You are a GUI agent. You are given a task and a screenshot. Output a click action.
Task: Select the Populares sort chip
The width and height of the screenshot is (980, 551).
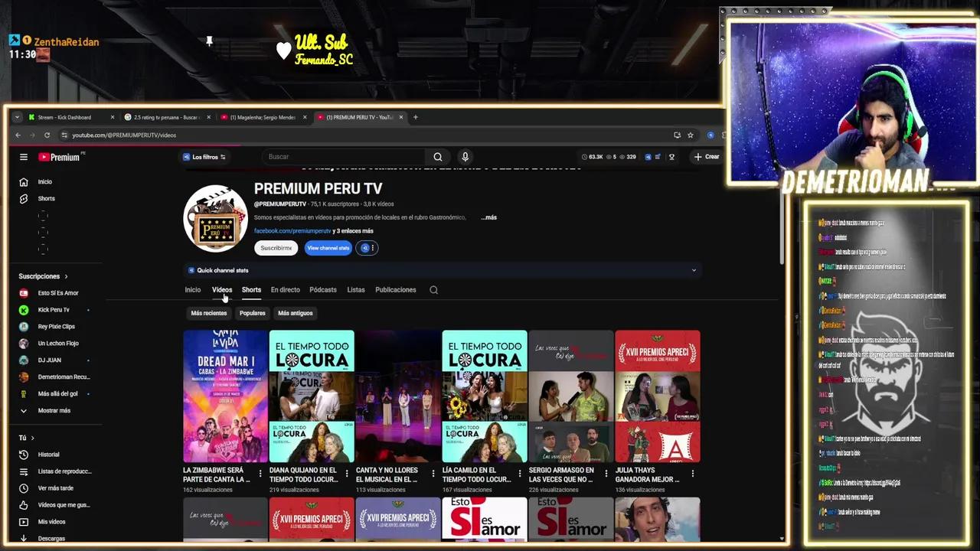252,313
